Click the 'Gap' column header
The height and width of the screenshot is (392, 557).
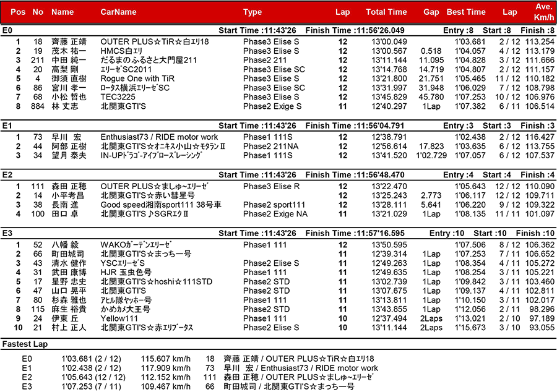tap(431, 12)
